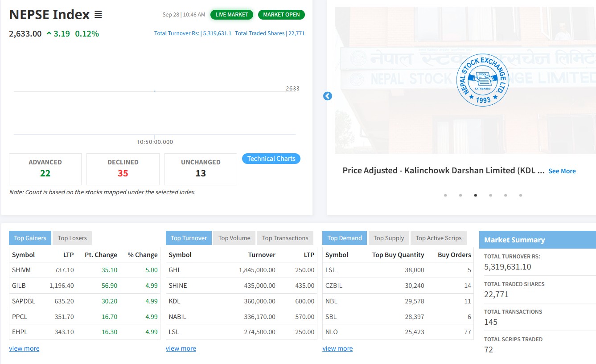Click the SBL symbol in Top Demand
The height and width of the screenshot is (364, 596).
331,317
